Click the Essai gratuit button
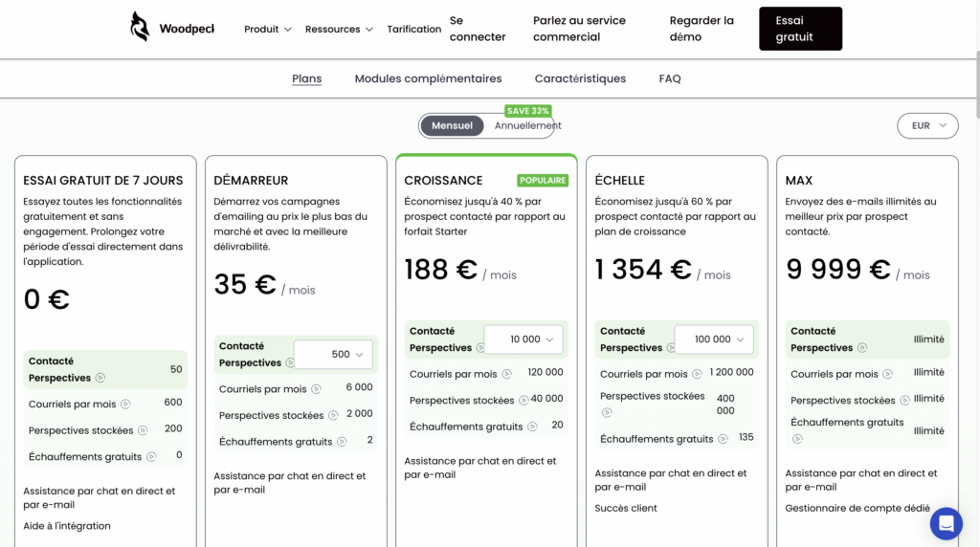The image size is (980, 547). (x=800, y=29)
